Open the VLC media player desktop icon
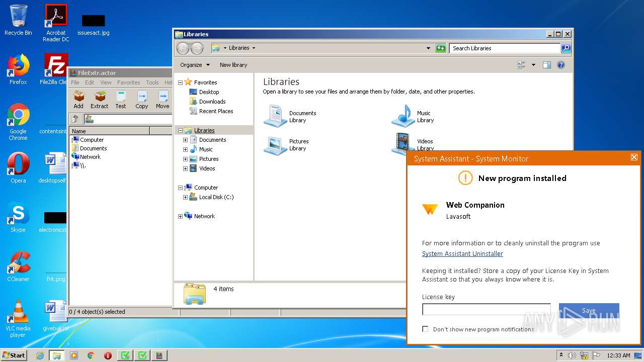The width and height of the screenshot is (644, 362). point(18,319)
